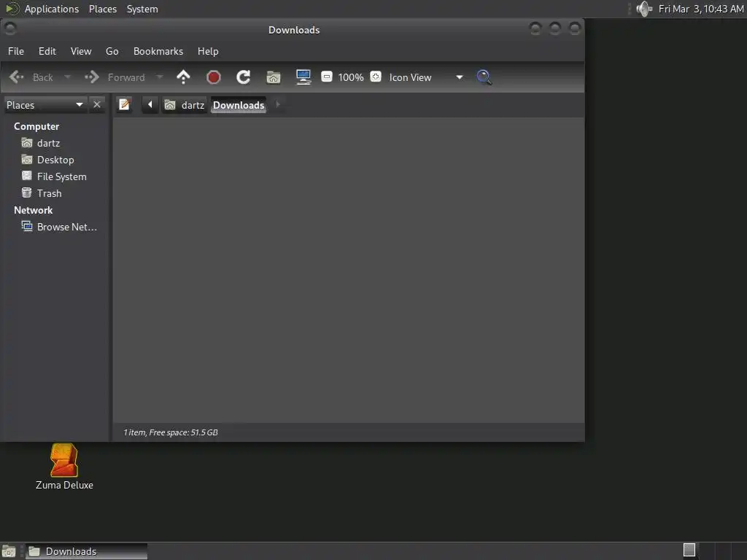Image resolution: width=747 pixels, height=560 pixels.
Task: Open Trash in the sidebar
Action: click(49, 193)
